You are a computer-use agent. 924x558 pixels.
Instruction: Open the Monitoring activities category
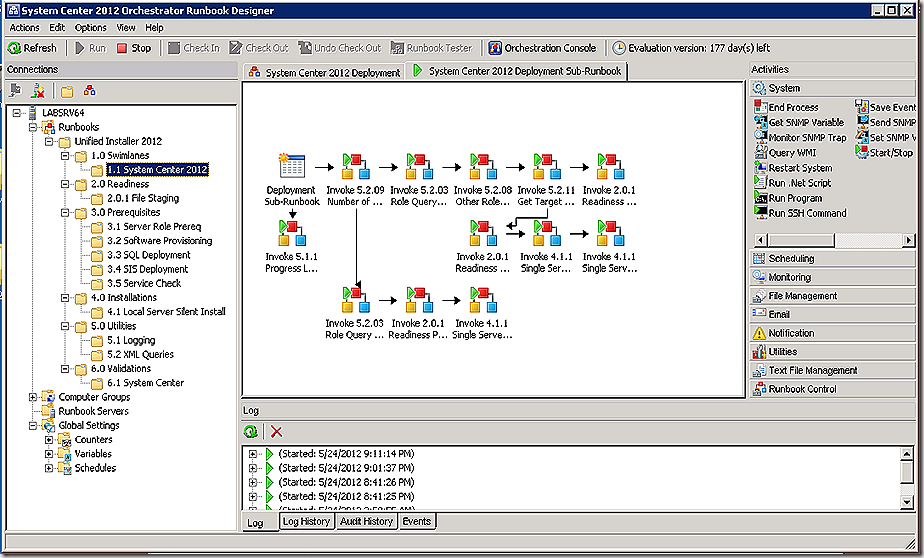click(832, 278)
